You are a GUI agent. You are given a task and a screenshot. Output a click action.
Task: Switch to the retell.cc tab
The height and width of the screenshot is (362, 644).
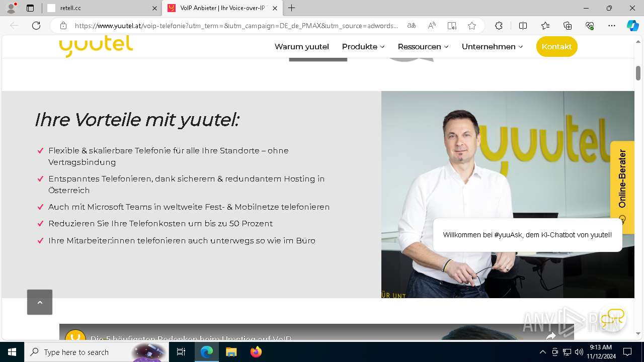coord(102,8)
